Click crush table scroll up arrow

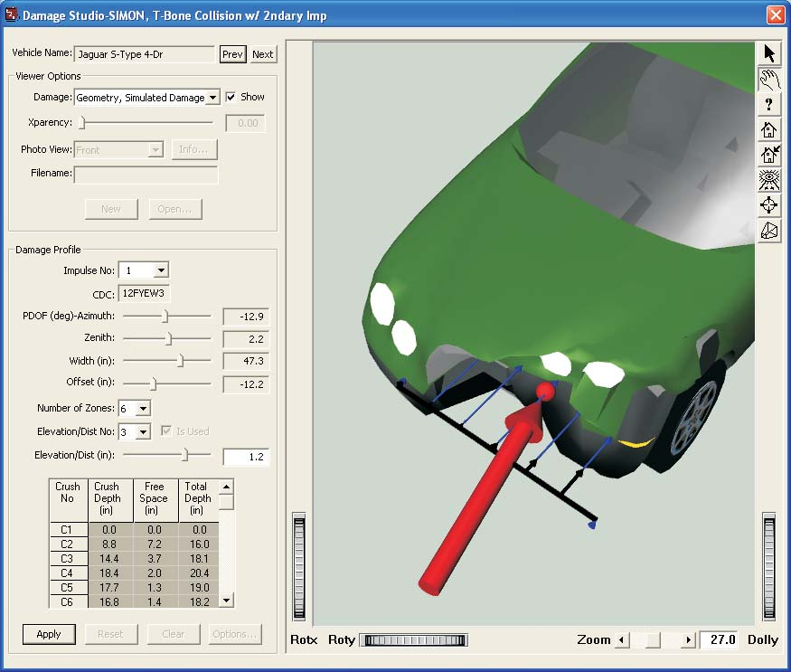point(227,487)
